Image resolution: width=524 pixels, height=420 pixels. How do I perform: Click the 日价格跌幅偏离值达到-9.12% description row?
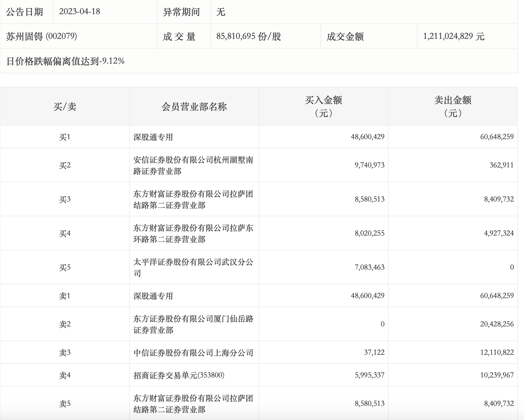tap(65, 61)
